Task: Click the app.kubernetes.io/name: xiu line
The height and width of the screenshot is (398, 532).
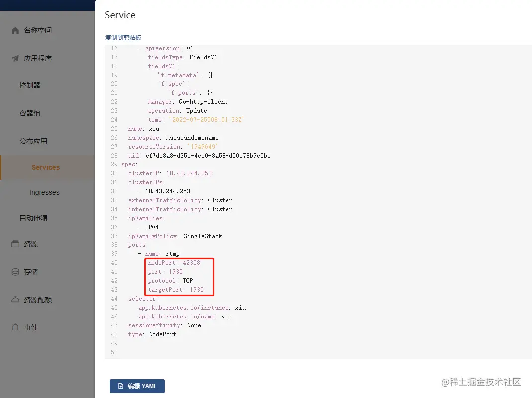Action: tap(185, 316)
